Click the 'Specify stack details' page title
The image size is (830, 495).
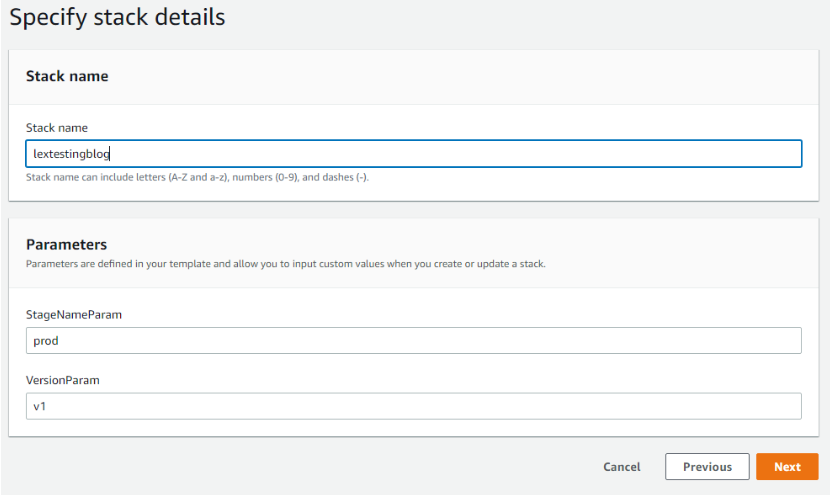pos(117,17)
